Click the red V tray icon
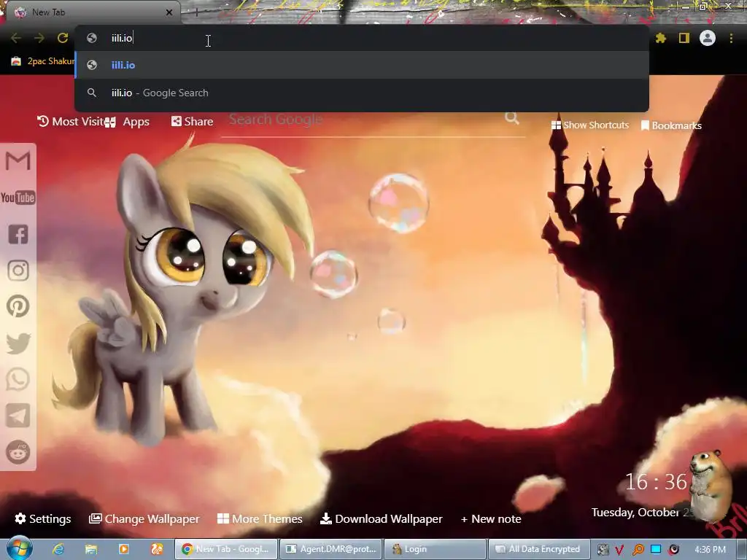The width and height of the screenshot is (747, 560). [x=619, y=550]
